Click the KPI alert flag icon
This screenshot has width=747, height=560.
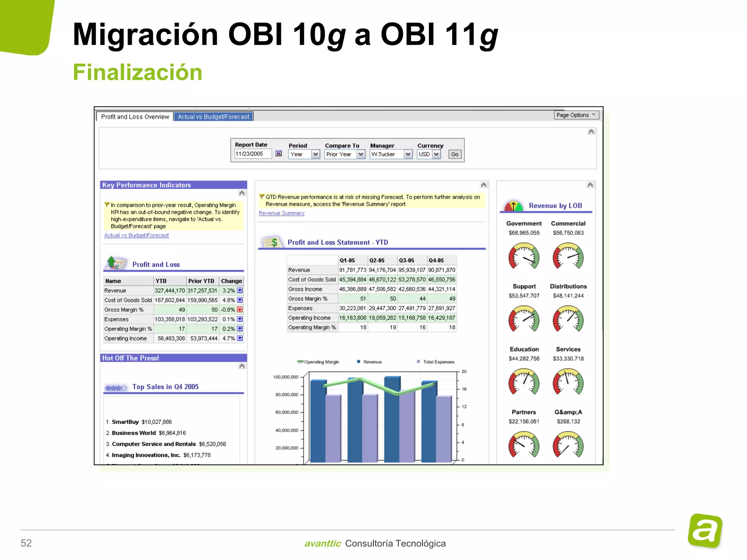pyautogui.click(x=107, y=205)
